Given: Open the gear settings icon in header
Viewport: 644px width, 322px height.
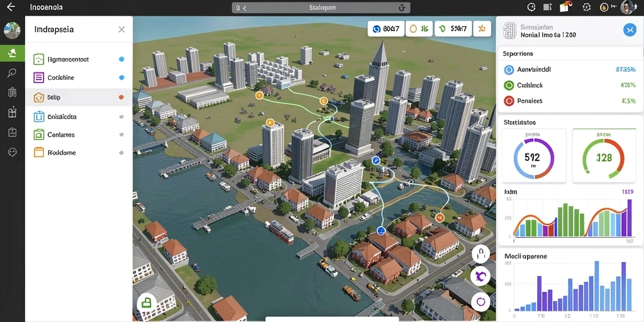Looking at the screenshot, I should [x=587, y=7].
